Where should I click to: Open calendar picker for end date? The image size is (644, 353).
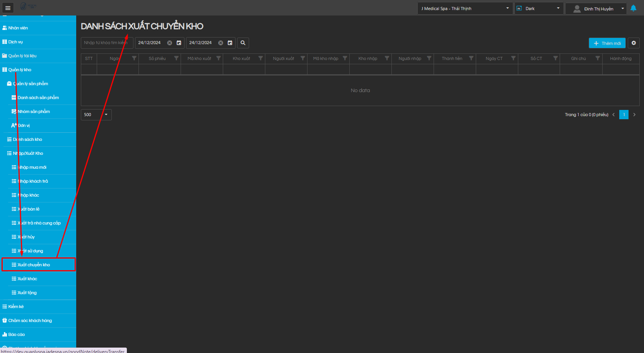tap(230, 43)
